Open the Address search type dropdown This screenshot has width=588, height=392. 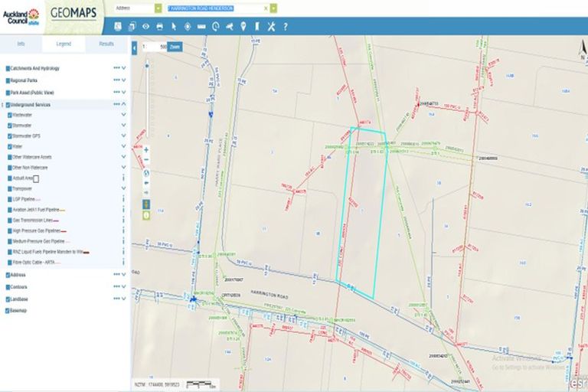(158, 8)
